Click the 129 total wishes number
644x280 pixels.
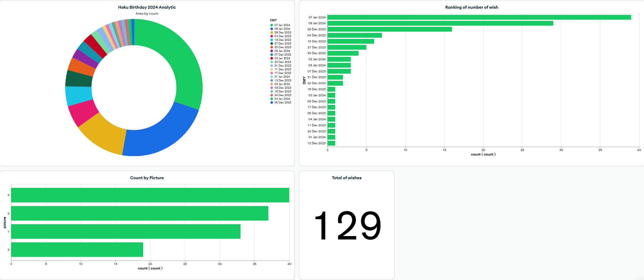click(x=347, y=226)
